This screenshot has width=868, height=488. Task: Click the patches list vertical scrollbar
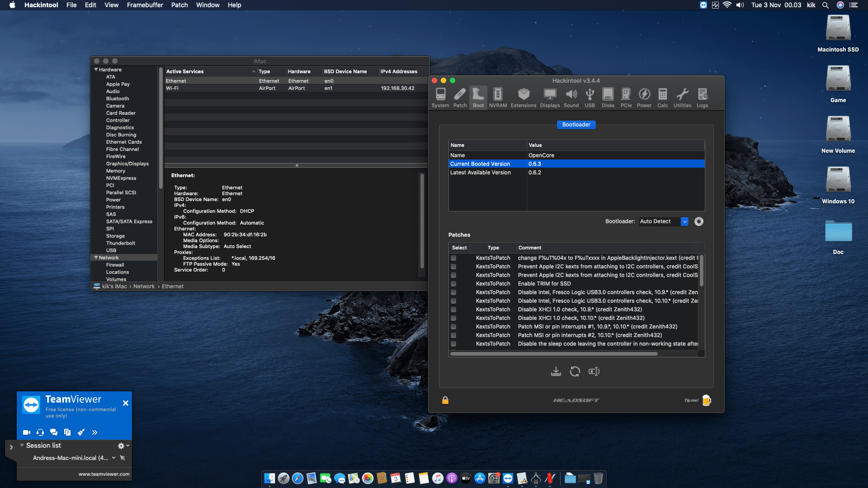(x=701, y=271)
